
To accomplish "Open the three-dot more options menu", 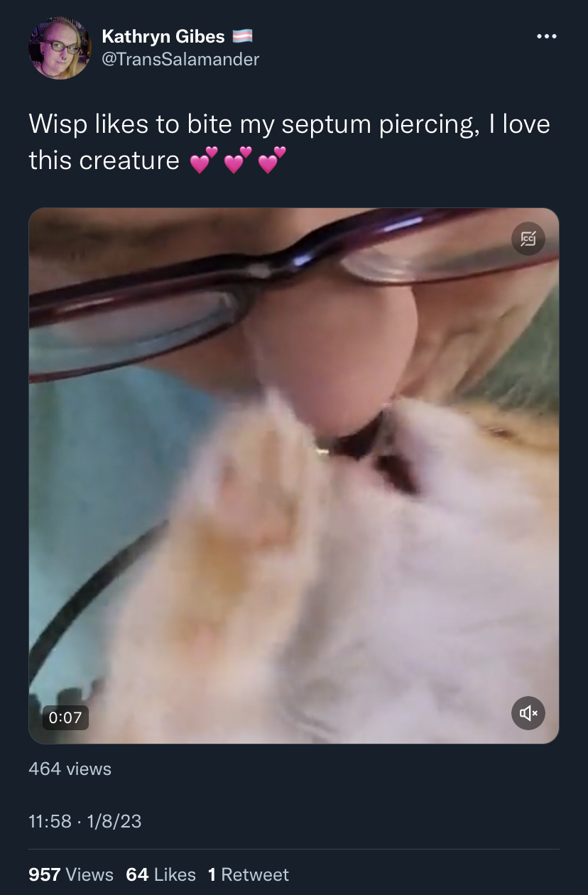I will click(x=545, y=36).
